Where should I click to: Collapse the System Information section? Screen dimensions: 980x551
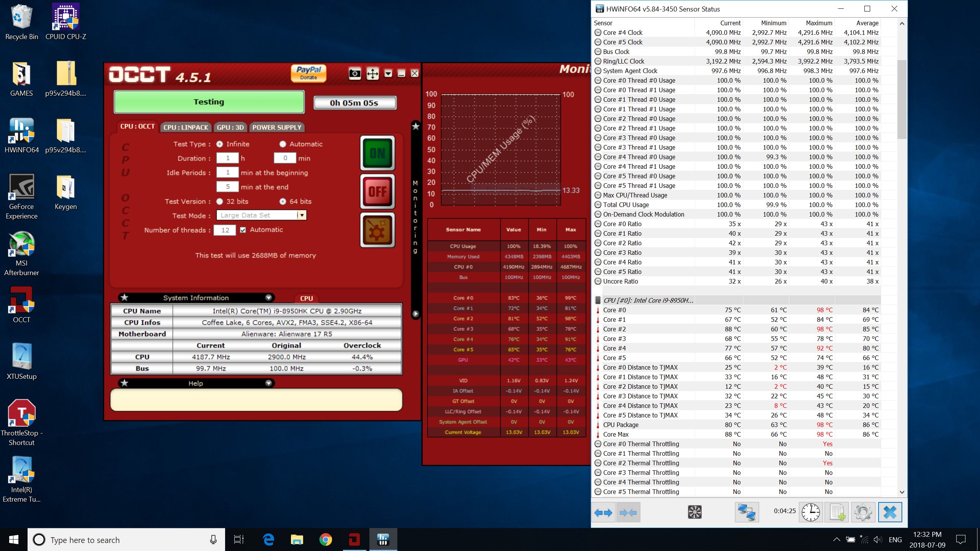pyautogui.click(x=268, y=298)
